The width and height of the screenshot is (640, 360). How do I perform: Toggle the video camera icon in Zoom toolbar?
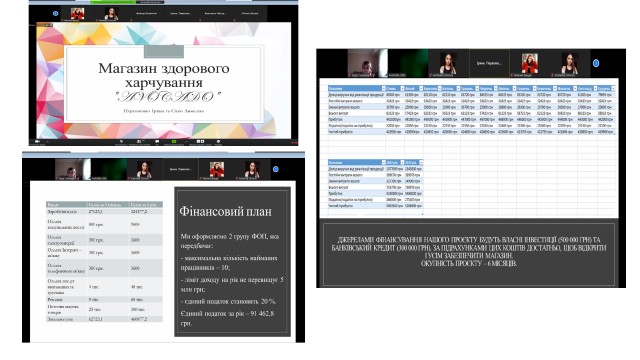click(x=37, y=142)
